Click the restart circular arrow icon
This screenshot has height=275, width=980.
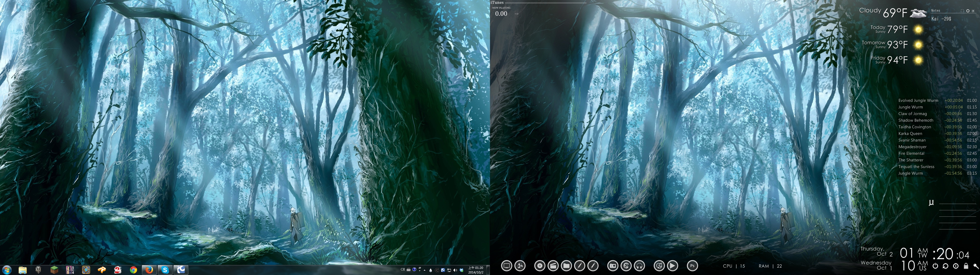(945, 266)
